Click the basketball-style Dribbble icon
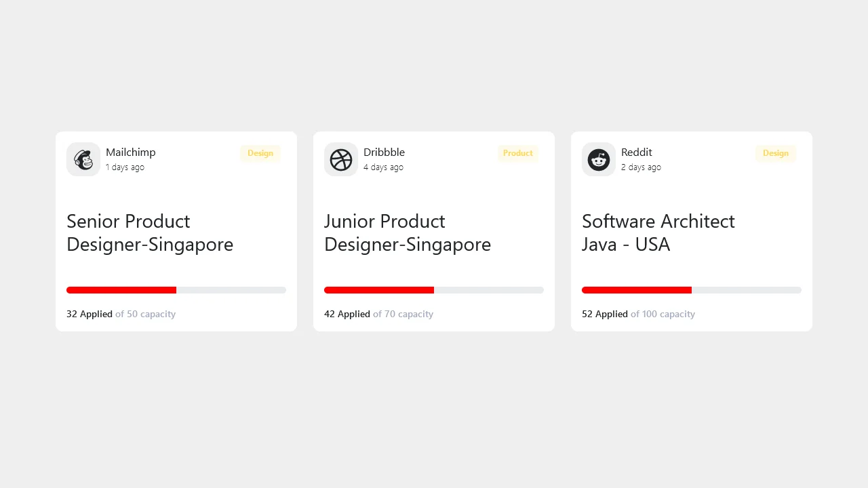Screen dimensions: 868x488 tap(340, 159)
